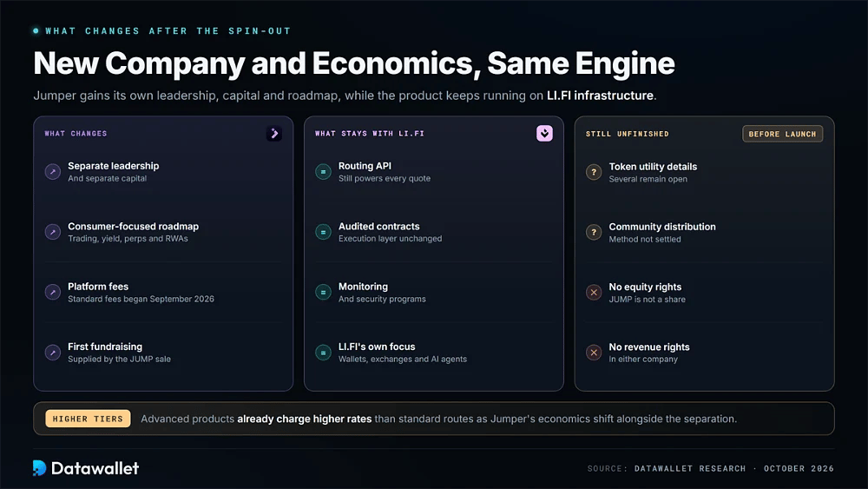Click the 'Platform fees' item title
The width and height of the screenshot is (868, 489).
pyautogui.click(x=98, y=287)
